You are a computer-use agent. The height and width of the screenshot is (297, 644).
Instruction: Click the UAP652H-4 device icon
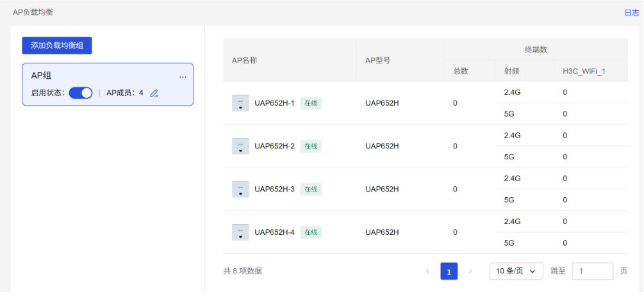240,232
